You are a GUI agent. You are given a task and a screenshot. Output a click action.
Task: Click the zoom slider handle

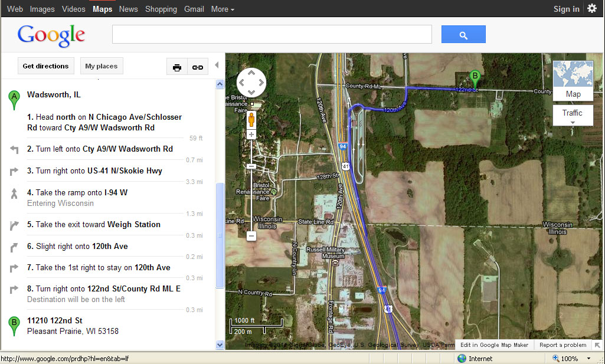(251, 166)
